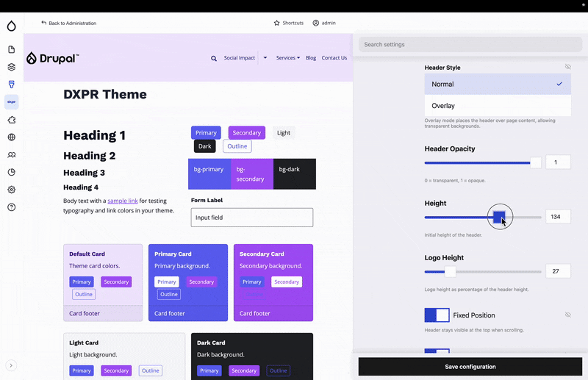The height and width of the screenshot is (380, 588).
Task: Click the Height value box showing 134
Action: tap(558, 217)
